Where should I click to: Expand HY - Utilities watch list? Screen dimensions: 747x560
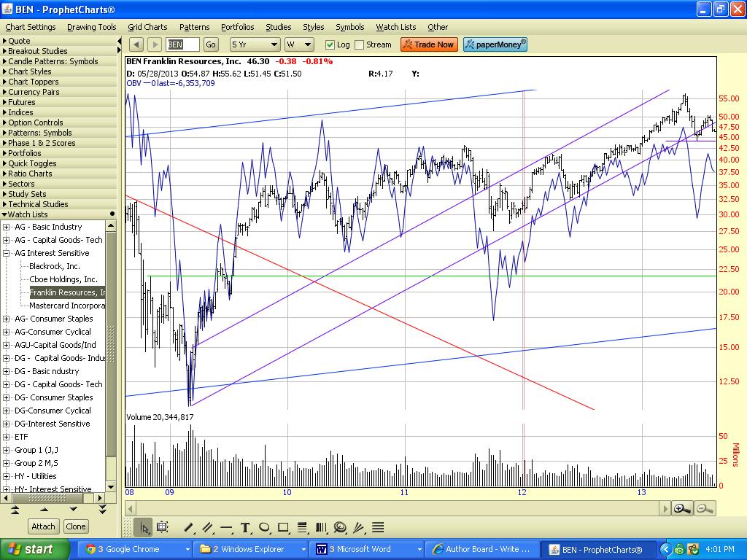[x=6, y=476]
